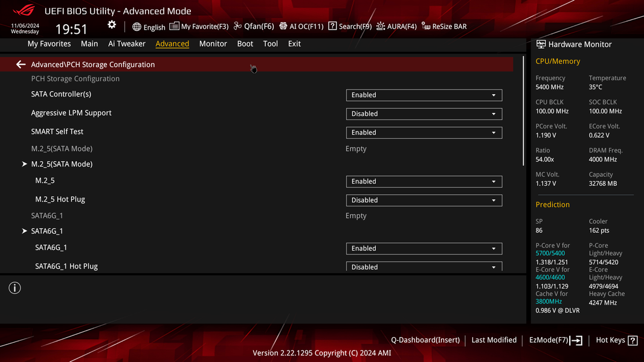This screenshot has height=362, width=644.
Task: Open My Favorite(F3) list
Action: point(199,27)
